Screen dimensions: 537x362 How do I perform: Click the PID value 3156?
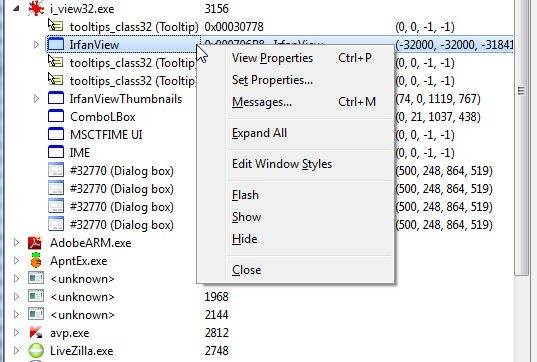point(216,9)
